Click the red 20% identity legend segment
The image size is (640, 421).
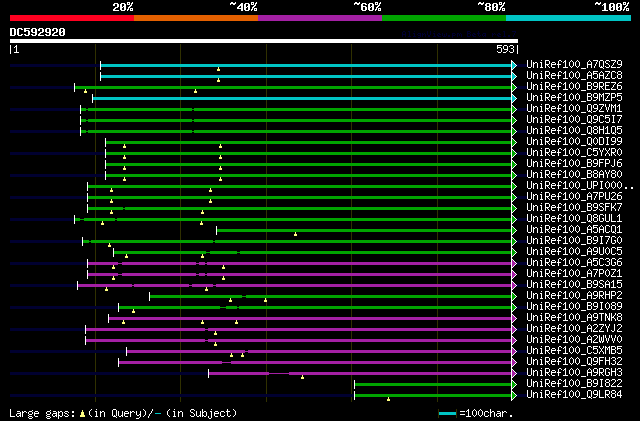(72, 18)
